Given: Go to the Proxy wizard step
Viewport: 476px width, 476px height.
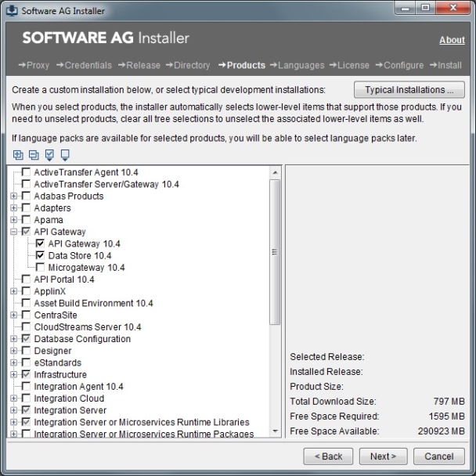Looking at the screenshot, I should pos(34,65).
